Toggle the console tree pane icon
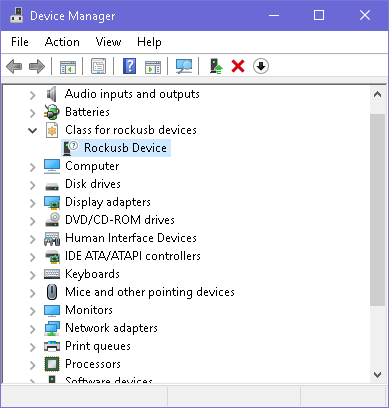This screenshot has height=408, width=389. pyautogui.click(x=68, y=66)
